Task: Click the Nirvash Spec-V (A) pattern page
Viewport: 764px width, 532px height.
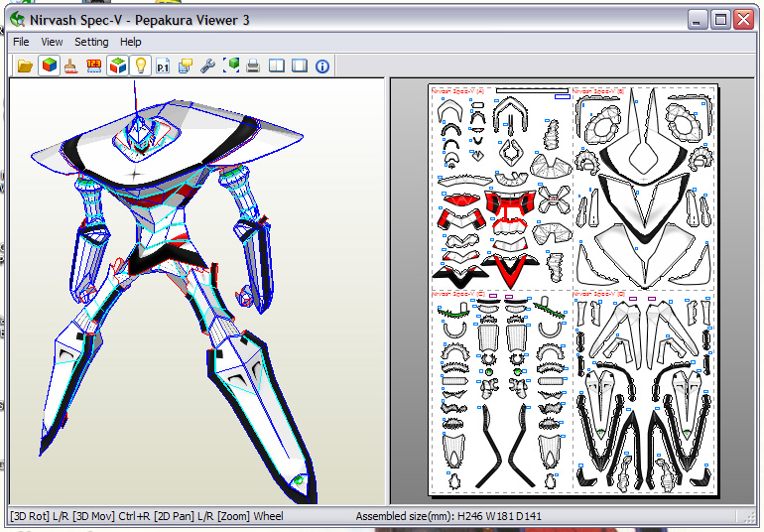Action: point(502,188)
